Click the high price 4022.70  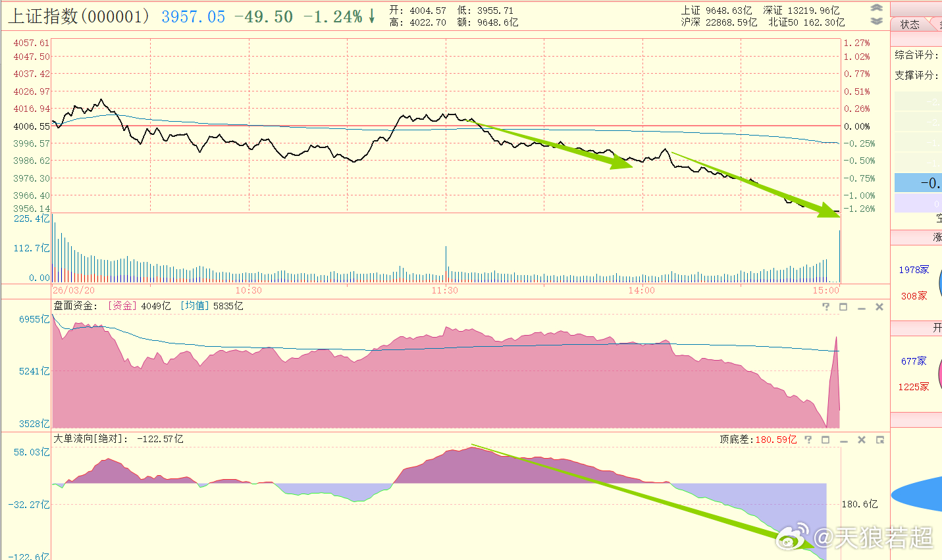click(x=427, y=22)
